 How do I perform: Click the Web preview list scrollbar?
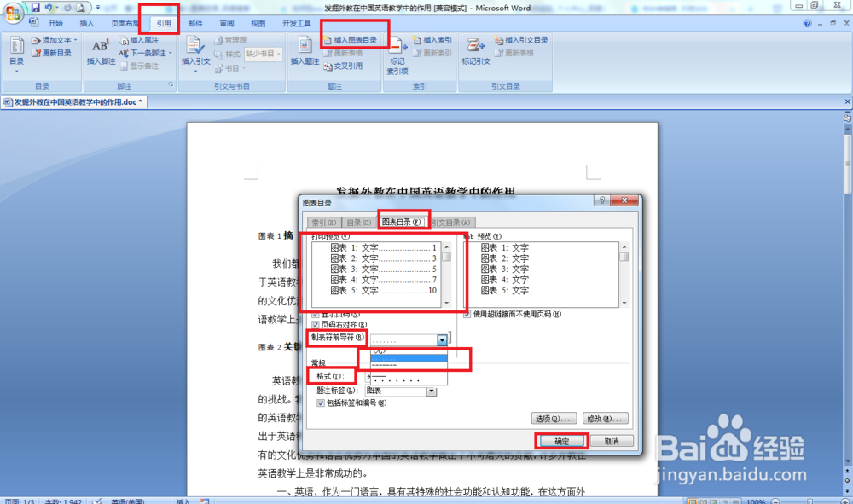coord(624,275)
